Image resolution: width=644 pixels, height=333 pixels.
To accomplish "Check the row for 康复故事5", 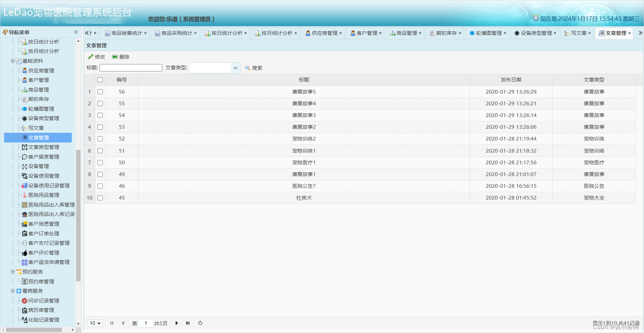I will click(100, 92).
